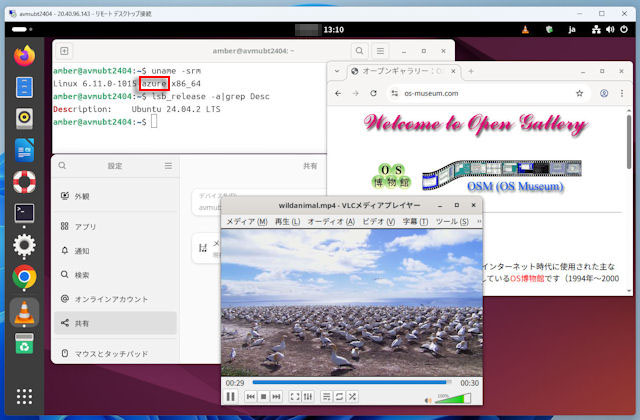Open Rhythmbox from the dock
The image size is (640, 420).
pyautogui.click(x=24, y=118)
